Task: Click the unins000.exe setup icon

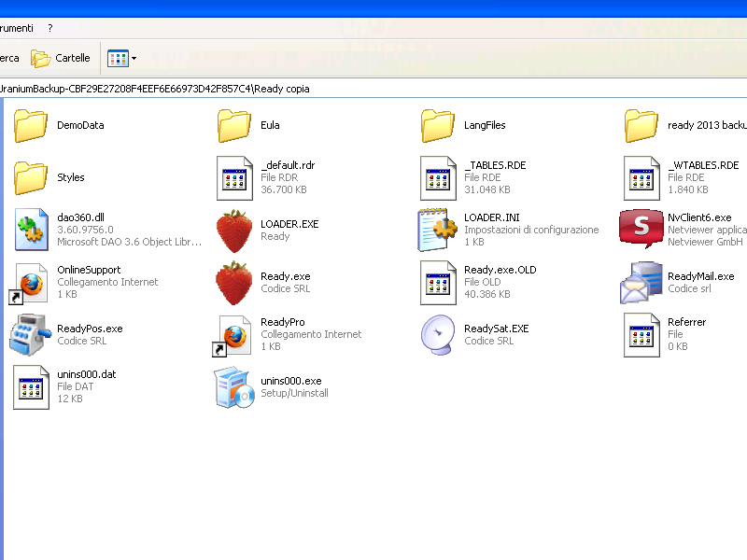Action: tap(233, 387)
